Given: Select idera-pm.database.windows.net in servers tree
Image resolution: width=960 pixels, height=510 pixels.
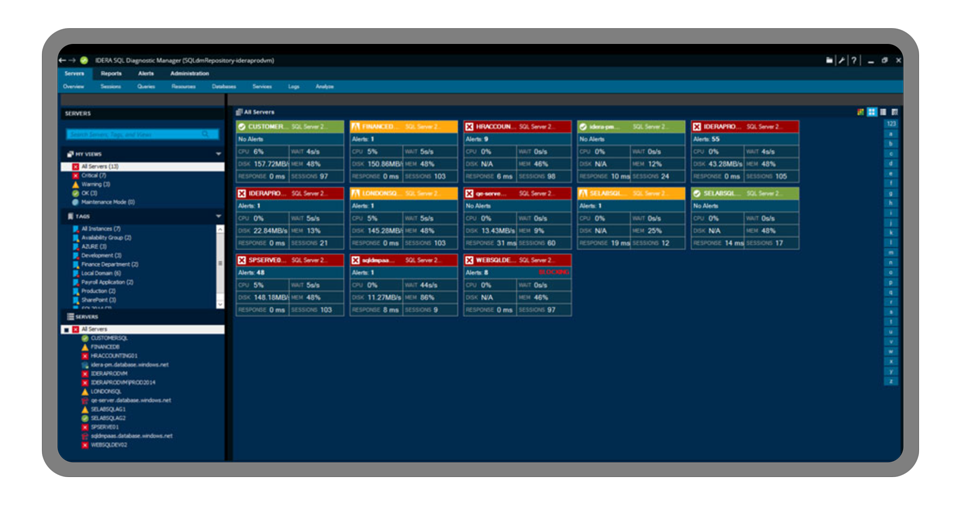Looking at the screenshot, I should pos(129,365).
